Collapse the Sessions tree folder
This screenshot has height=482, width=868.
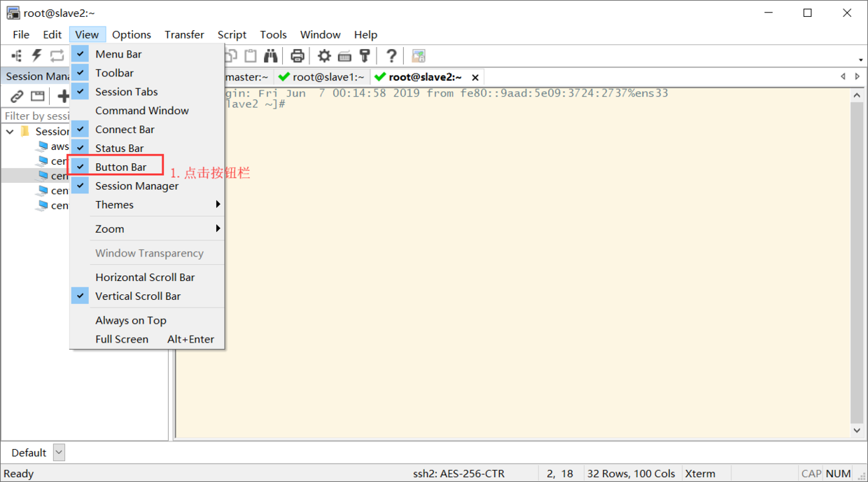click(x=10, y=131)
